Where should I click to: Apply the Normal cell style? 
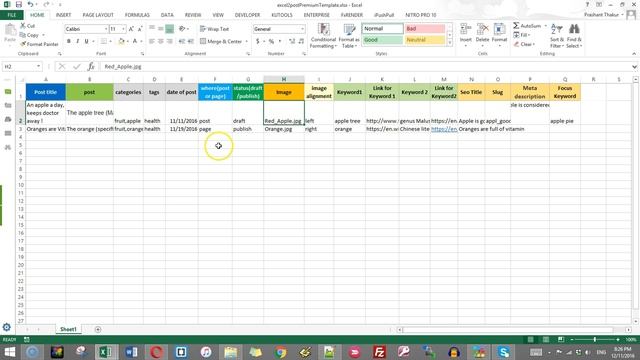coord(382,29)
